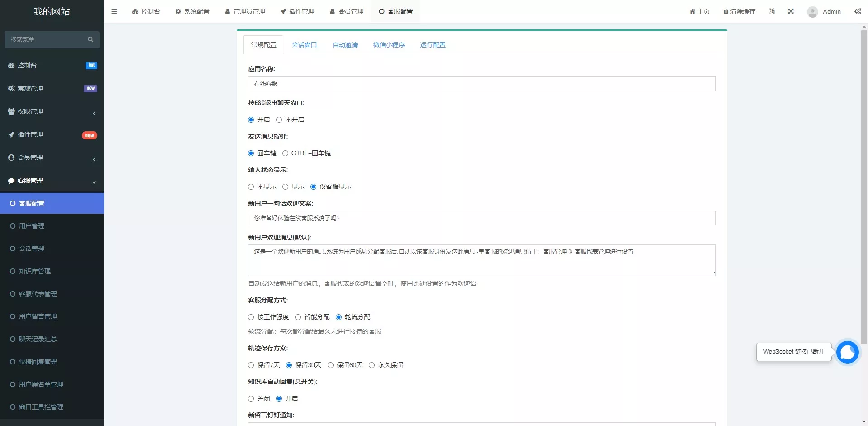The width and height of the screenshot is (868, 426).
Task: Select the 不开启 radio for ESC exit
Action: click(x=279, y=120)
